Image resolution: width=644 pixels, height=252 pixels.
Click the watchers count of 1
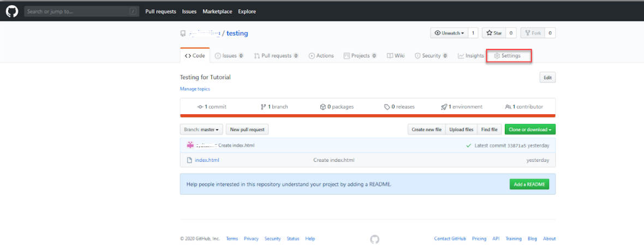[x=473, y=33]
